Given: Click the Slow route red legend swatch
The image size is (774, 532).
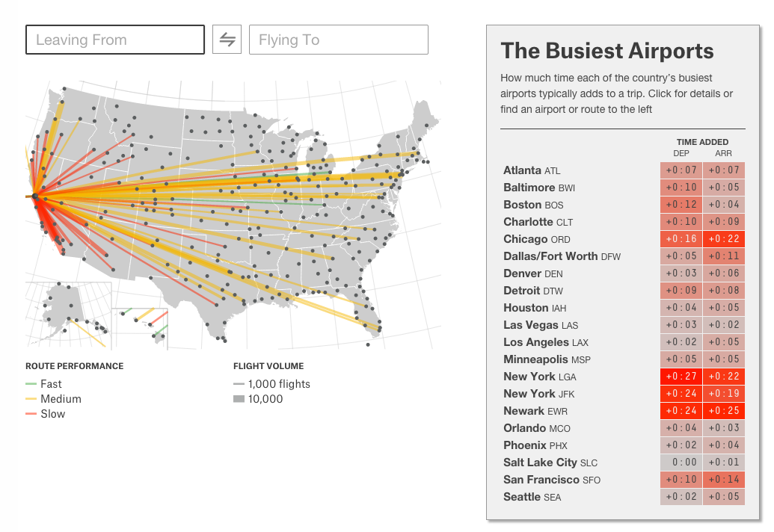Looking at the screenshot, I should (x=31, y=414).
